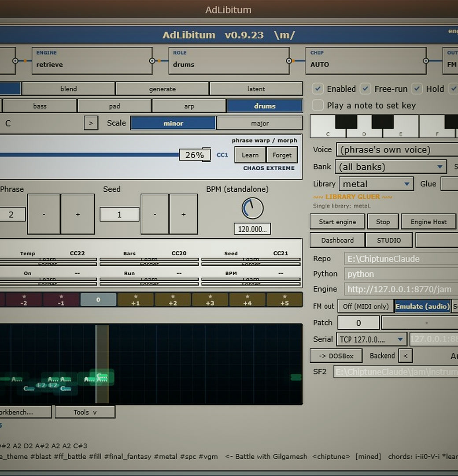
Task: Select the -2 star variation chip
Action: click(24, 300)
